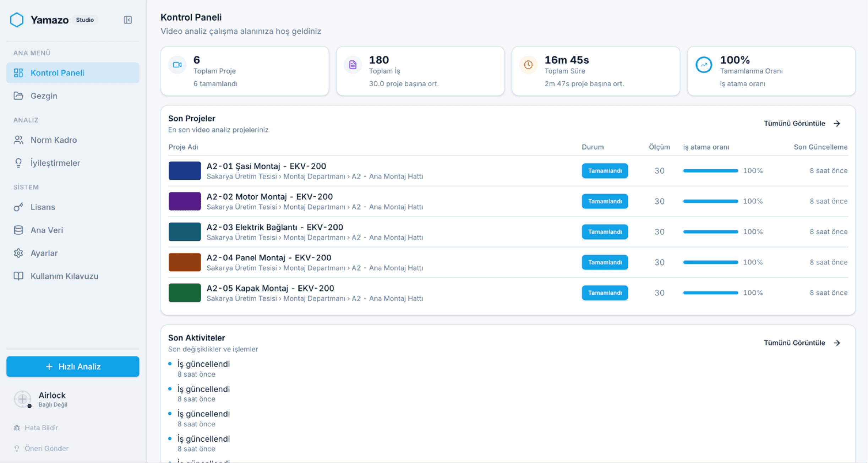
Task: Click the purple document icon on Toplam İş card
Action: click(x=353, y=65)
